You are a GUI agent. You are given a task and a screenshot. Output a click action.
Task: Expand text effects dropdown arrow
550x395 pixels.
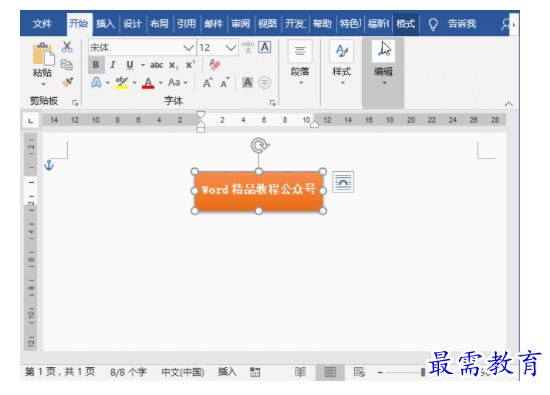pos(107,83)
